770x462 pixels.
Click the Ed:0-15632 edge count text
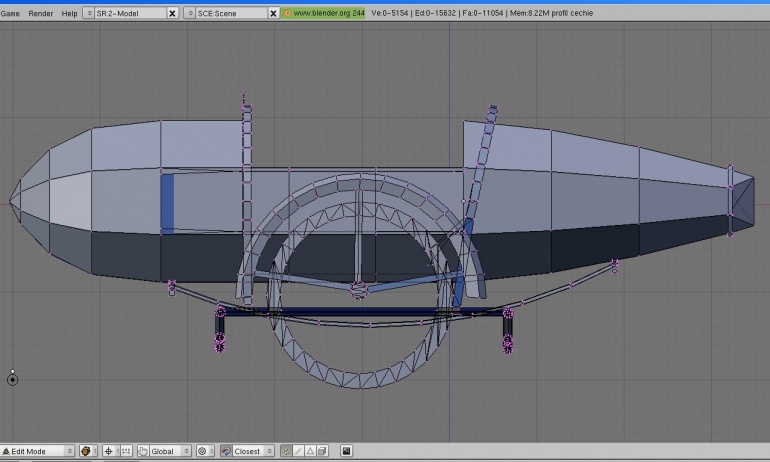pyautogui.click(x=435, y=13)
